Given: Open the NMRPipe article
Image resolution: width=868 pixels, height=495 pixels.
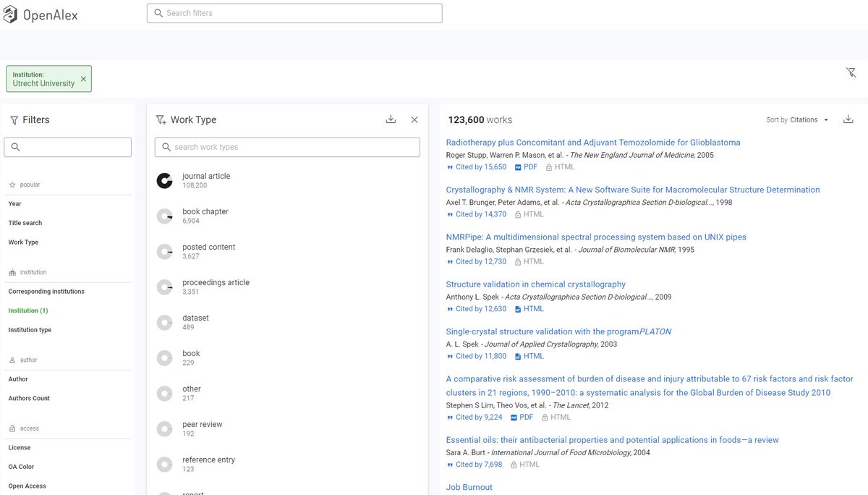Looking at the screenshot, I should coord(596,237).
